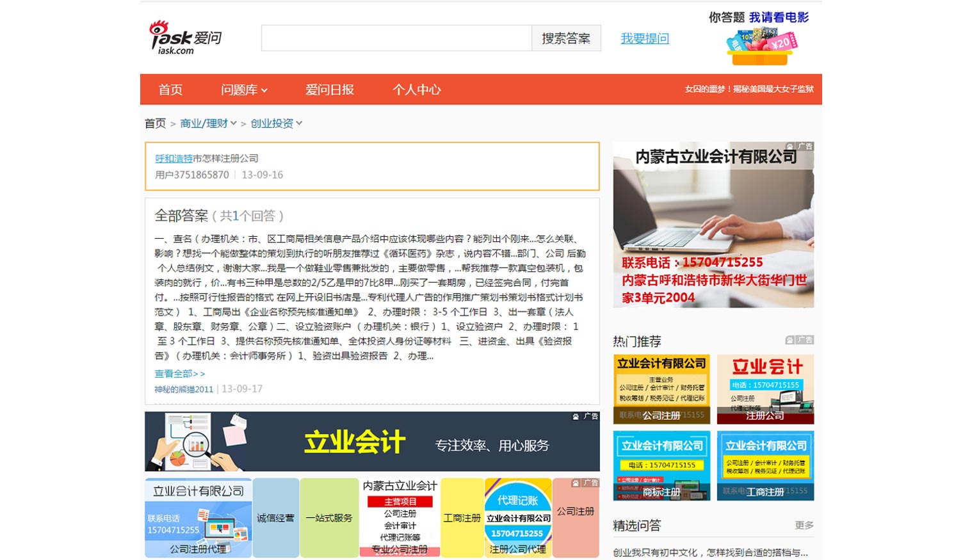Open the 工商注册 recommended thumbnail
Screen dimensions: 963x560
click(x=765, y=465)
